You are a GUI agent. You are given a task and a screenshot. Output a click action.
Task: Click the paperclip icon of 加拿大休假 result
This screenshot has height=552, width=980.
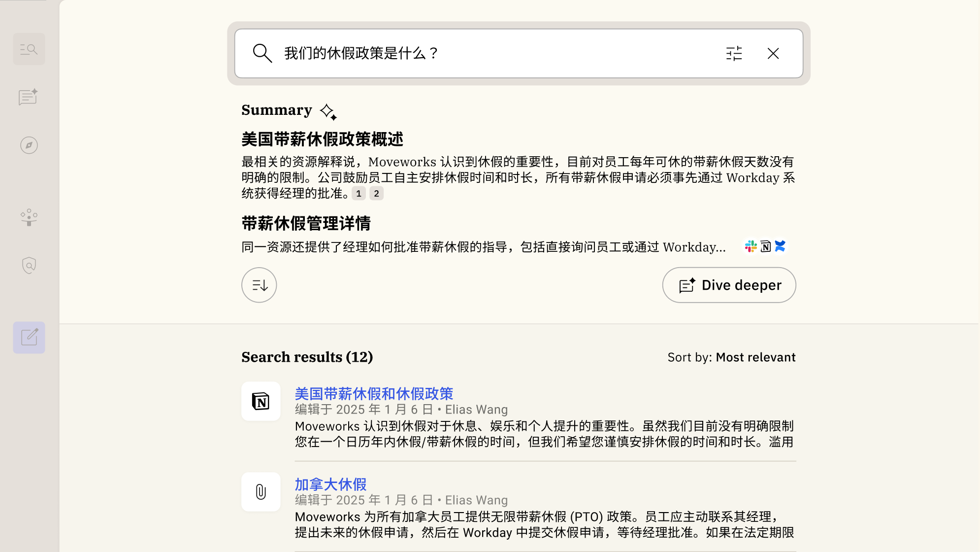[261, 492]
